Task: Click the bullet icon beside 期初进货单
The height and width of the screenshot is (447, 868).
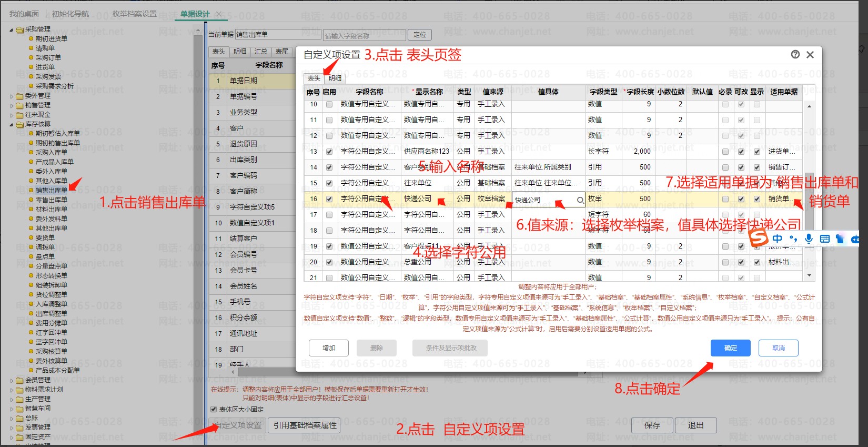Action: (x=31, y=39)
